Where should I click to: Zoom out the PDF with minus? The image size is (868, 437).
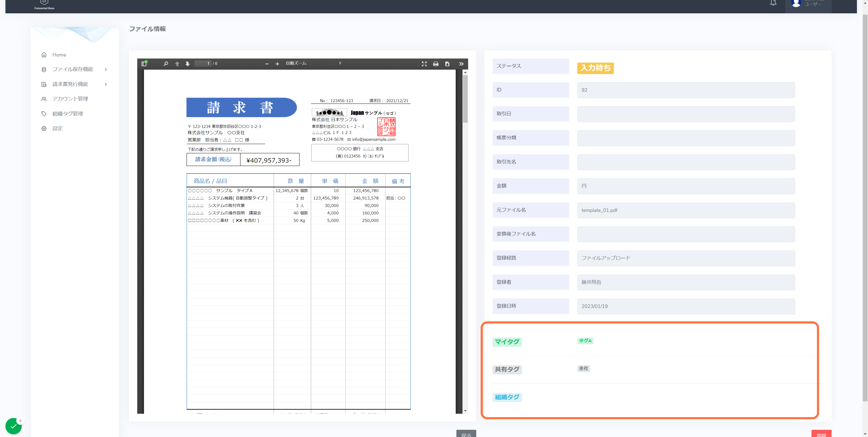[267, 64]
